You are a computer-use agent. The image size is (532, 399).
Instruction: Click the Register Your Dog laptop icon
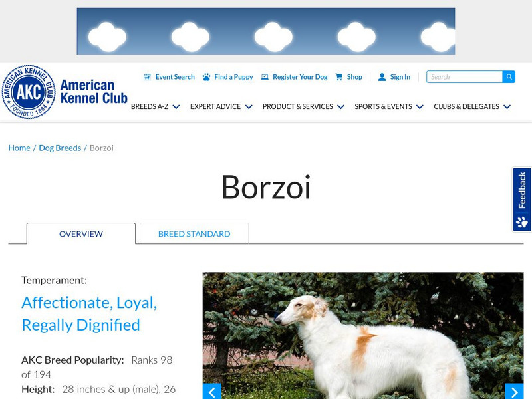pos(265,77)
